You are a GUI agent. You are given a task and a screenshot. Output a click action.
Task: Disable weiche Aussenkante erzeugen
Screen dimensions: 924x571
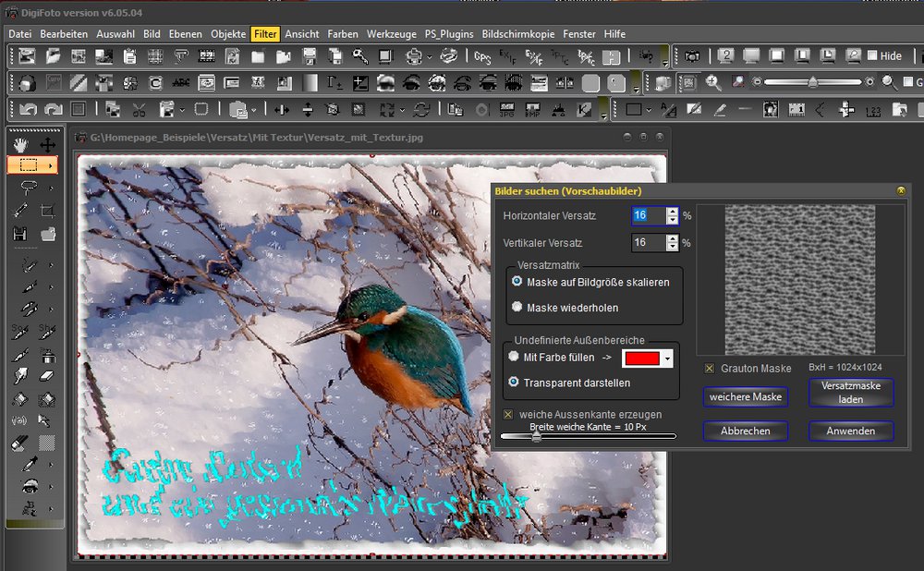(x=506, y=414)
